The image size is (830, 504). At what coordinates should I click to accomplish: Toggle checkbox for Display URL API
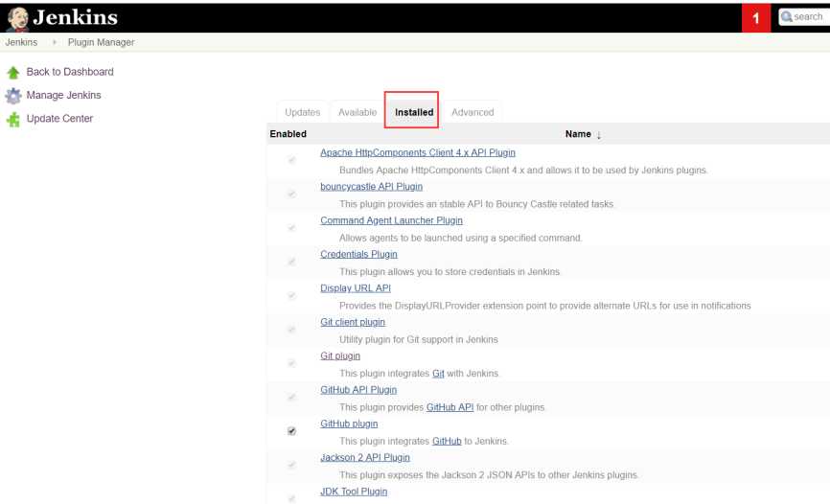tap(291, 295)
